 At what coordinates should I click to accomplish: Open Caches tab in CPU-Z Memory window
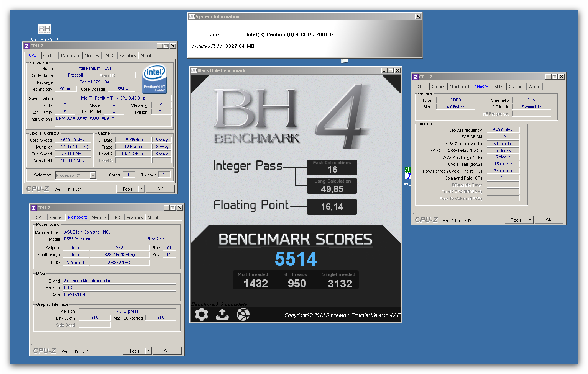click(439, 87)
